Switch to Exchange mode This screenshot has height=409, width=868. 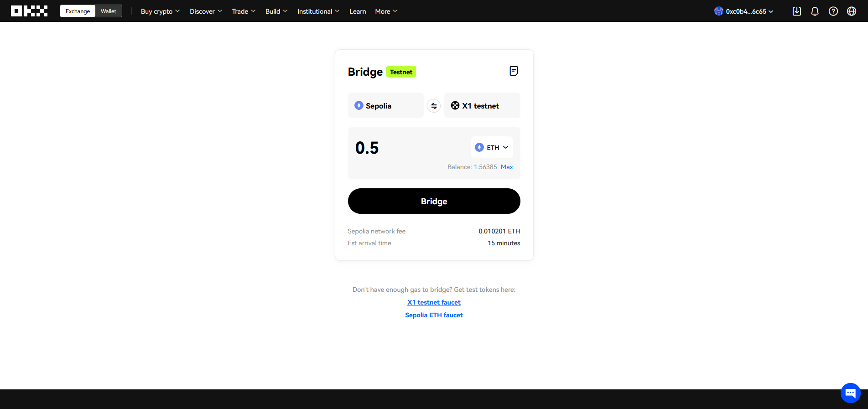pyautogui.click(x=78, y=11)
